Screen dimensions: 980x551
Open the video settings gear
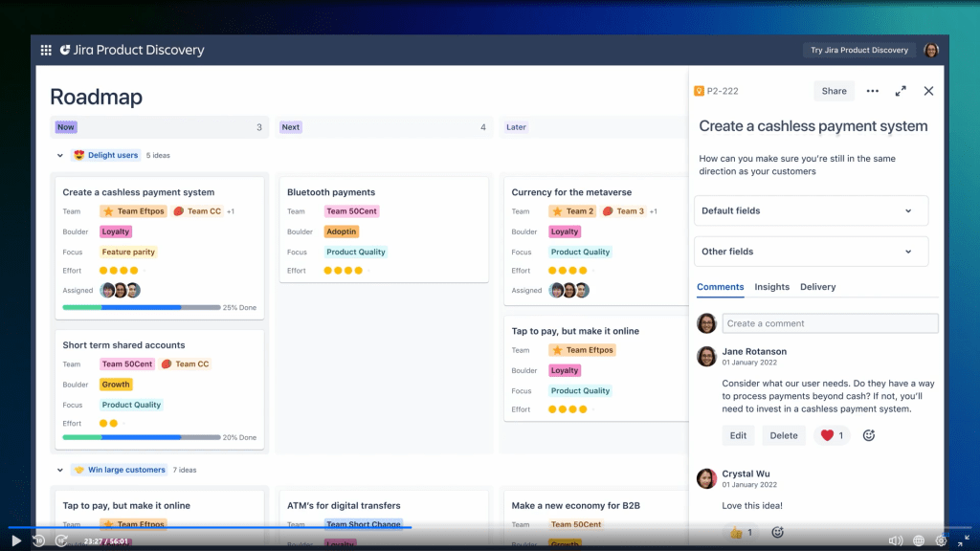tap(941, 540)
